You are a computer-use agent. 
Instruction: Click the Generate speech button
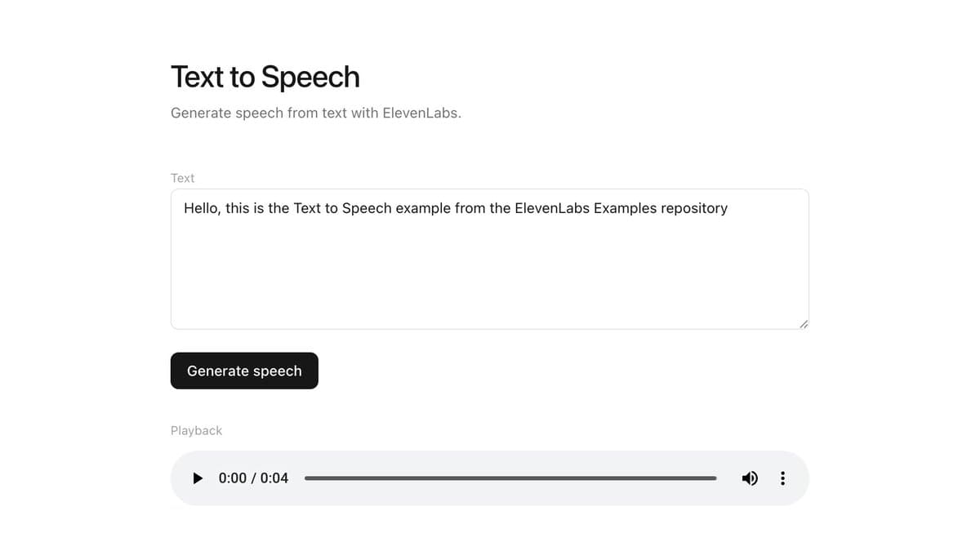pos(244,371)
